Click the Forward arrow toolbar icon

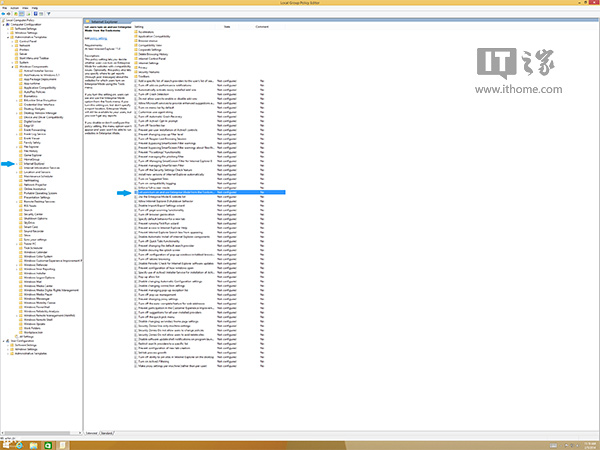[x=8, y=13]
